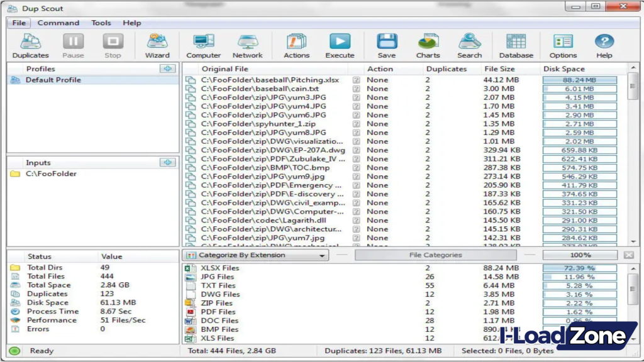
Task: Launch the Wizard tool
Action: (157, 45)
